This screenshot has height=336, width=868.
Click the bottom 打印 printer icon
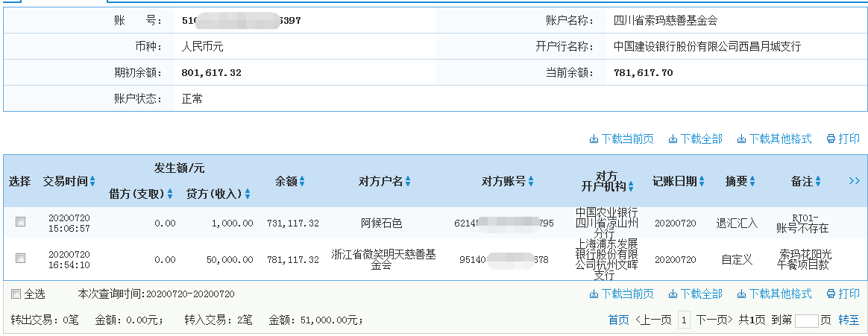point(830,294)
